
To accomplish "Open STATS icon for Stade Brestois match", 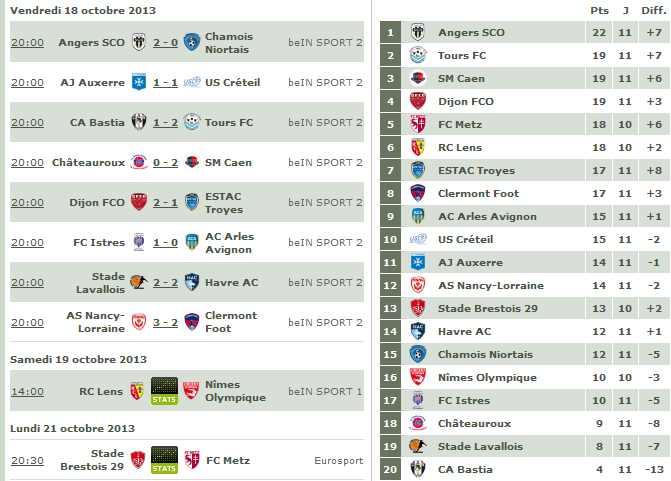I will 164,460.
